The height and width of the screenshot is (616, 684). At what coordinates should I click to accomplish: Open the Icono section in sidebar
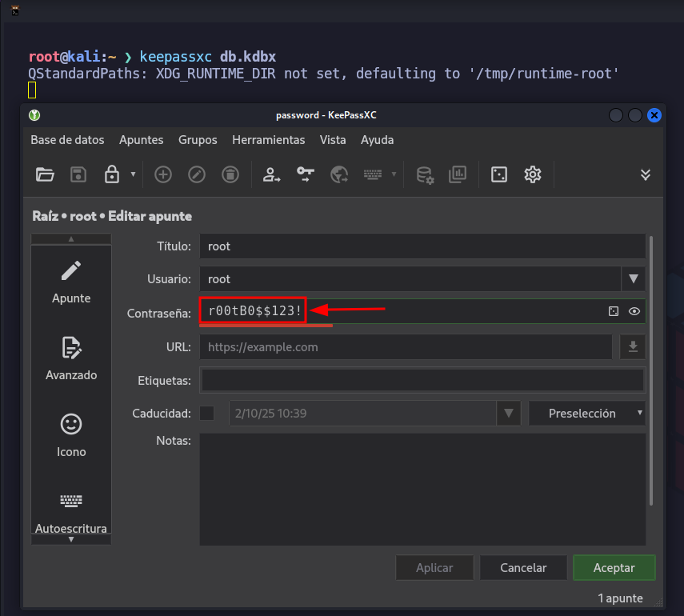71,434
